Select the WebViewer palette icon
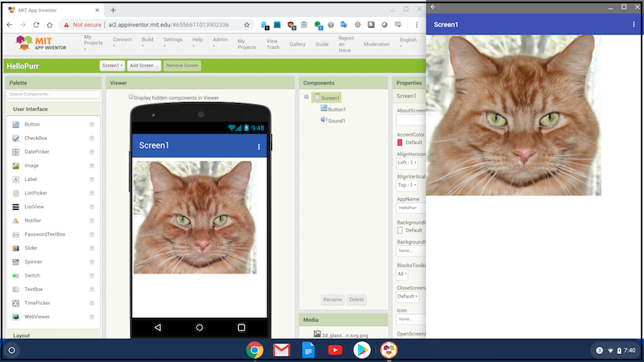Image resolution: width=644 pixels, height=362 pixels. click(x=15, y=317)
